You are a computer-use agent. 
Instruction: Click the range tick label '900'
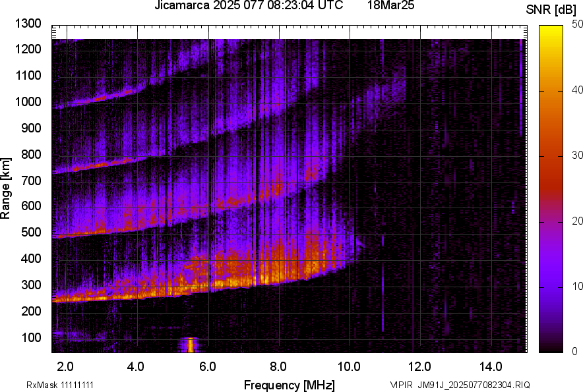[31, 128]
